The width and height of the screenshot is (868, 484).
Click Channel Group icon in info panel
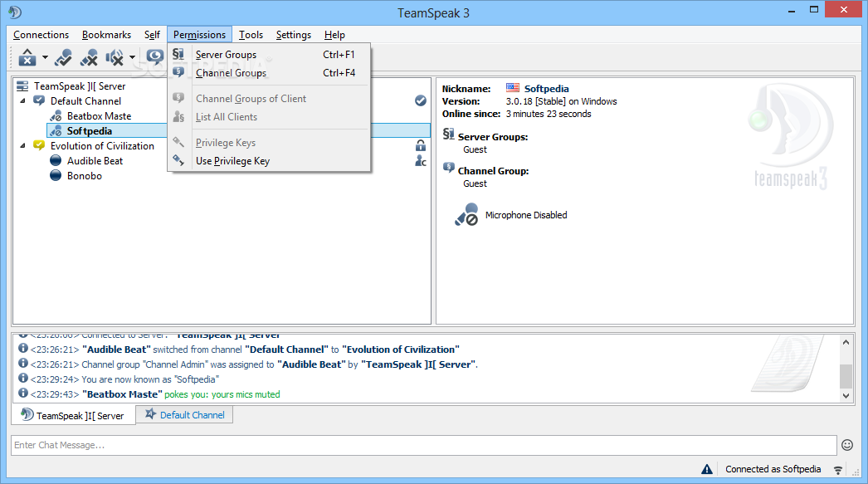449,168
